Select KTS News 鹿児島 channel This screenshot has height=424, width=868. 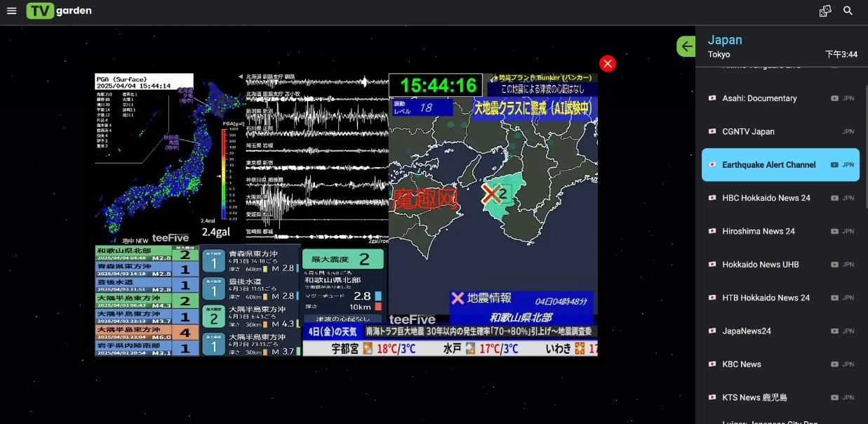(x=780, y=397)
